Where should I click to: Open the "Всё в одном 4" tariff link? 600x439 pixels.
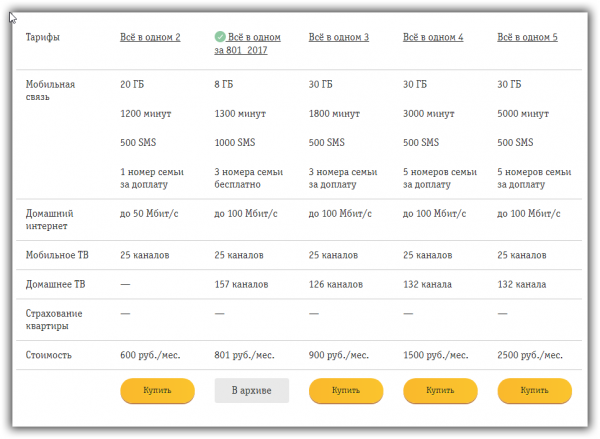[x=433, y=37]
